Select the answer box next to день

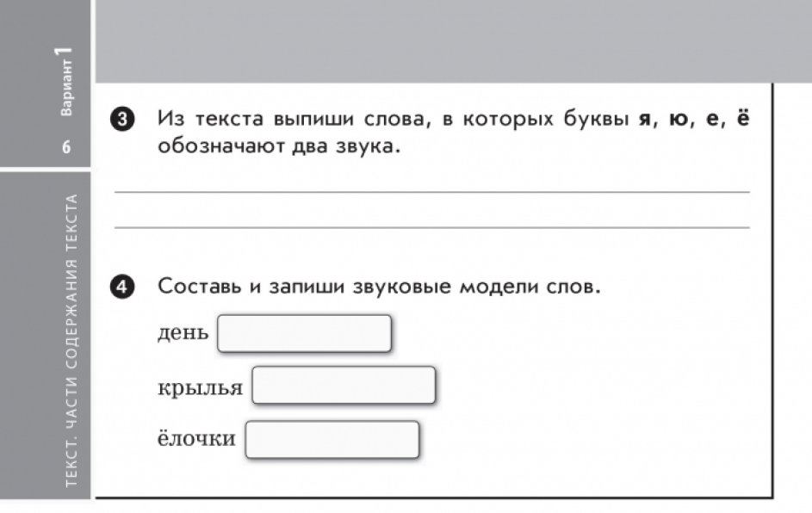(305, 334)
